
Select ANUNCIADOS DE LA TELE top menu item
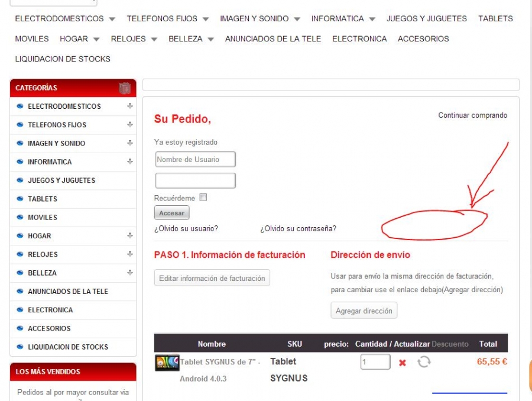click(x=273, y=38)
